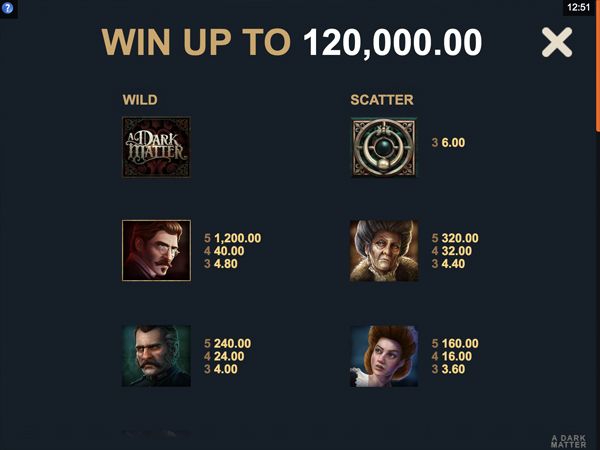Click the red-haired man with glasses

click(x=156, y=251)
